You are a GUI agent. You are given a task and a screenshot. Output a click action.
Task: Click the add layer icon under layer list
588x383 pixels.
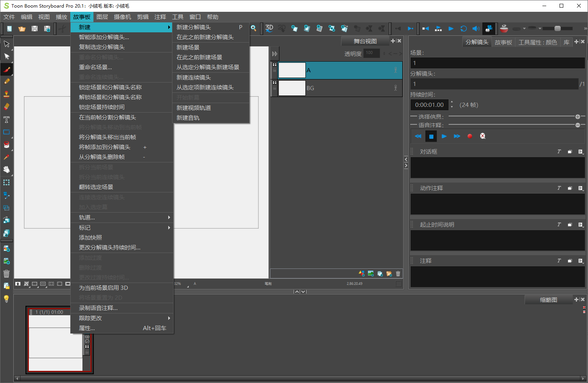click(362, 273)
